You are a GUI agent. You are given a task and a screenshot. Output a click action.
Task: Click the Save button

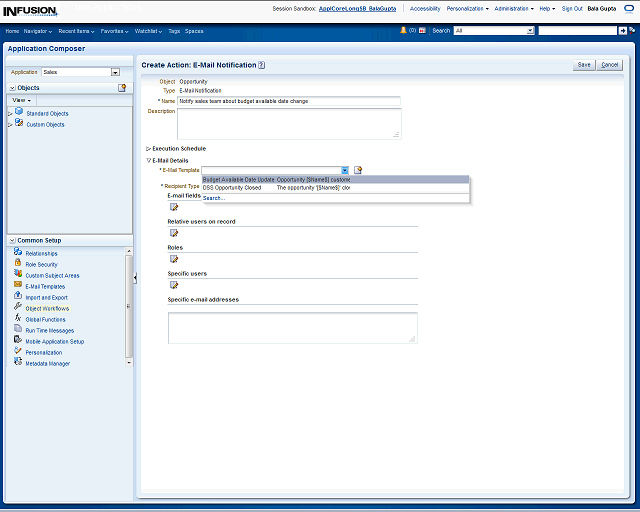click(584, 65)
